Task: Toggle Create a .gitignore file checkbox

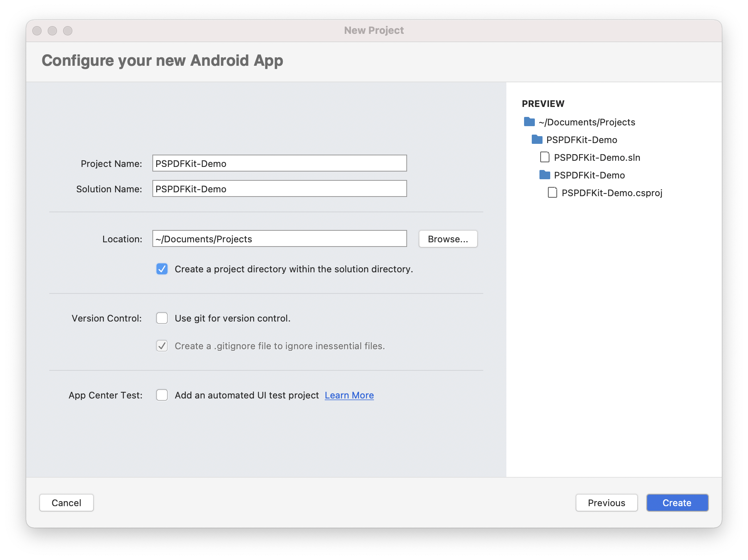Action: (x=162, y=346)
